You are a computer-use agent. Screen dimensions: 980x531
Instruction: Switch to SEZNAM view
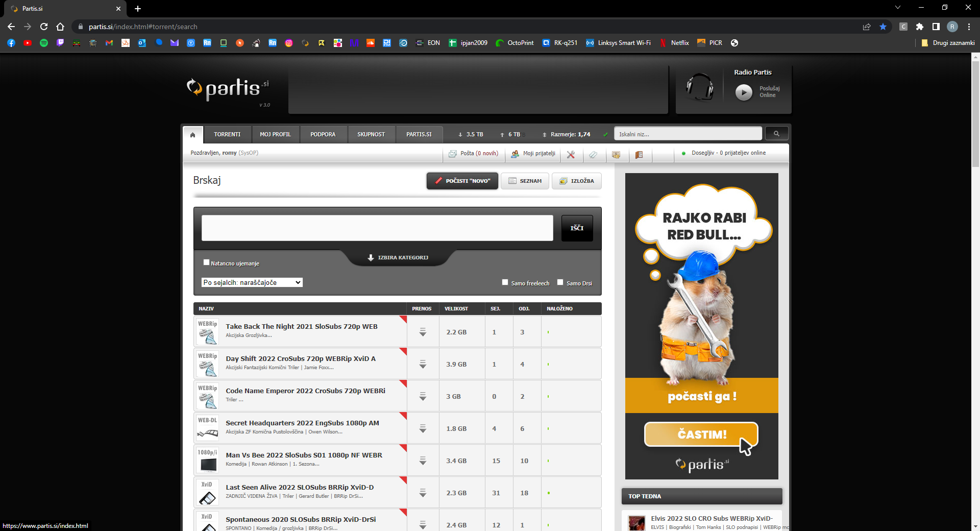(525, 181)
